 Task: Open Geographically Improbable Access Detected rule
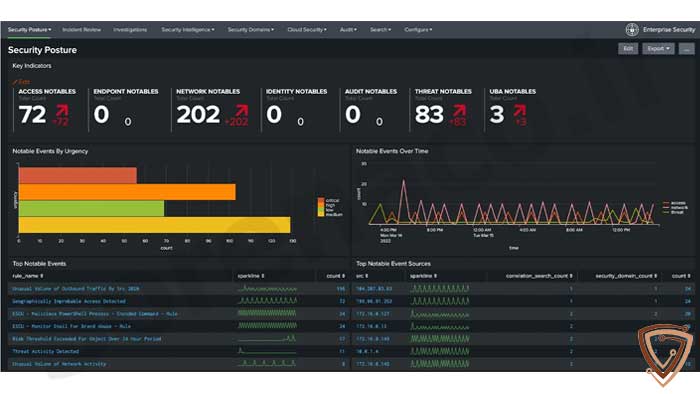point(69,301)
